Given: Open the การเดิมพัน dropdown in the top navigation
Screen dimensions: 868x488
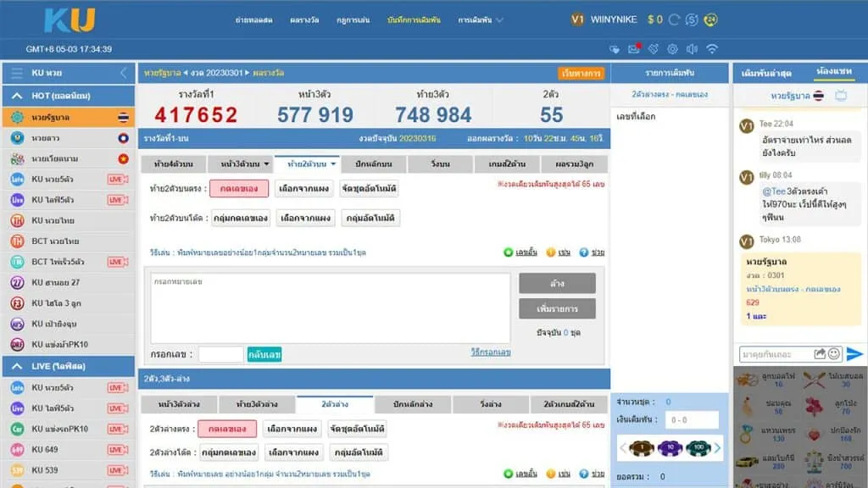Looking at the screenshot, I should pyautogui.click(x=481, y=20).
